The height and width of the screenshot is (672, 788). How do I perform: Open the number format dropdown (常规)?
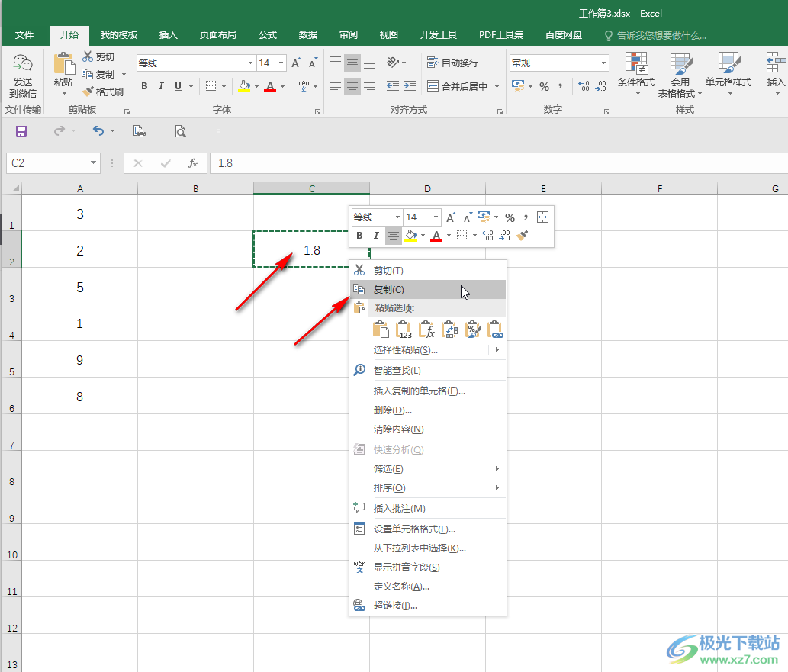click(603, 63)
